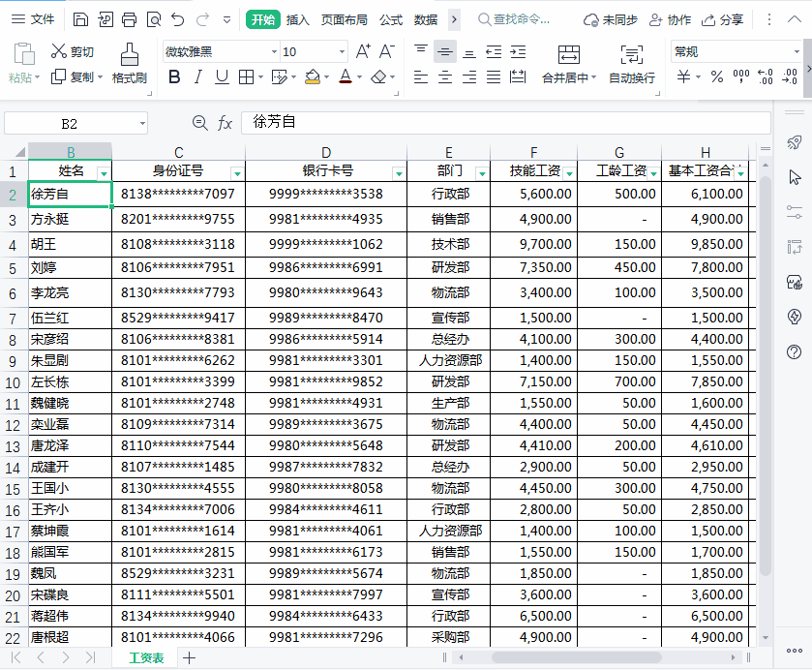812x670 pixels.
Task: Toggle center horizontal alignment
Action: [445, 77]
